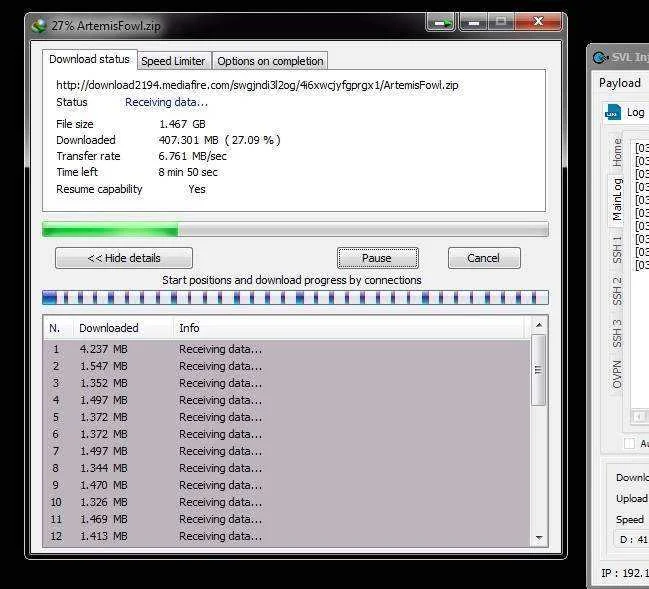
Task: Select connection row 5 in the list
Action: [x=286, y=417]
